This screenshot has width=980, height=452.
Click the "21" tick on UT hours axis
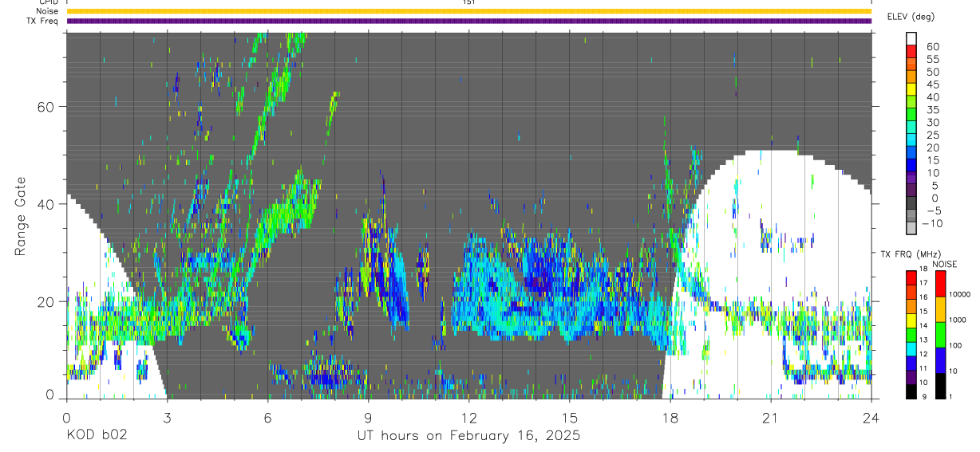(x=771, y=418)
